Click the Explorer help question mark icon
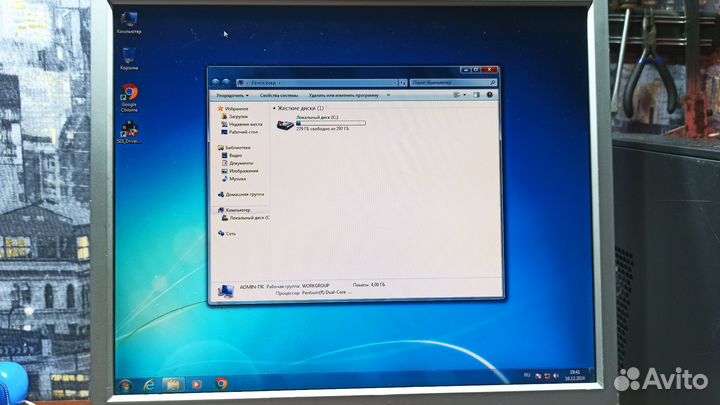The width and height of the screenshot is (720, 405). click(x=491, y=95)
